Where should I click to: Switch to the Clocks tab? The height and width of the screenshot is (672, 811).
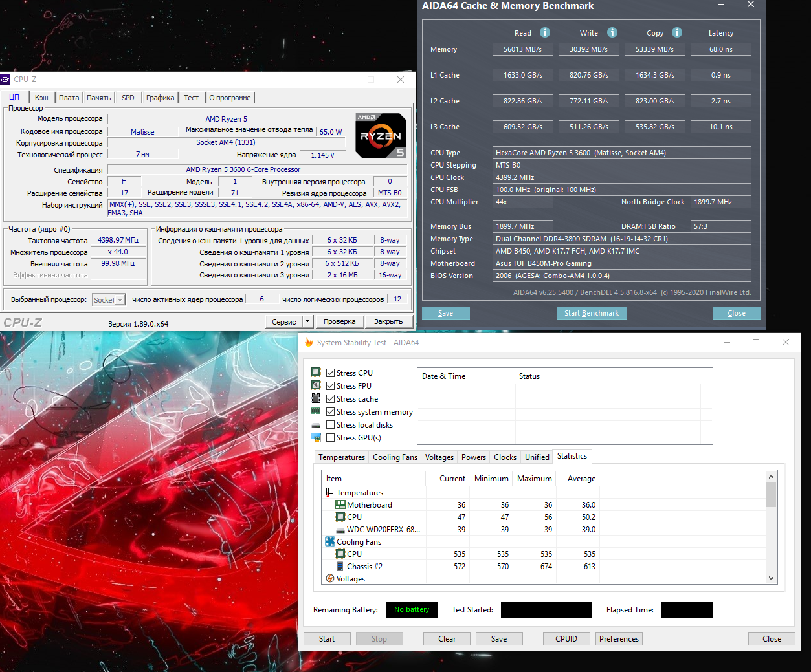[x=505, y=457]
